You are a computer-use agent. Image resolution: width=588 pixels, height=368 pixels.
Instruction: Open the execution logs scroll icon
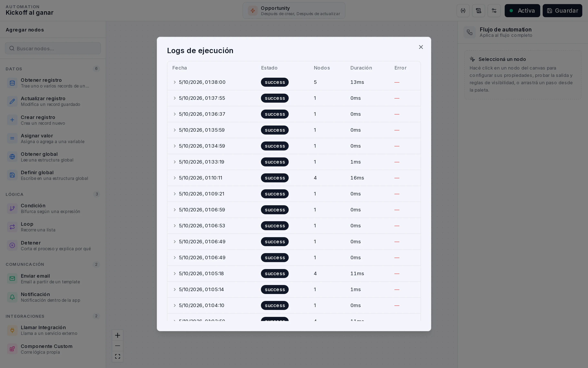(x=478, y=11)
